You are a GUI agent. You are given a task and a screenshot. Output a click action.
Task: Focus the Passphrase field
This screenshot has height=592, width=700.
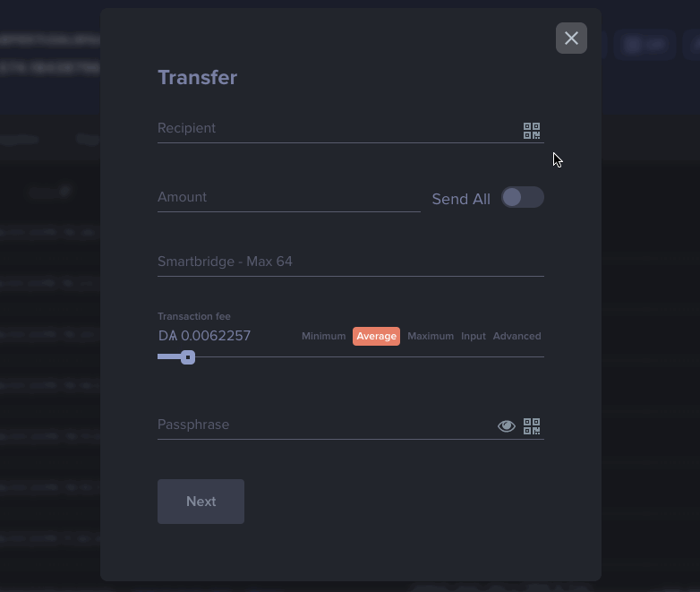point(325,425)
